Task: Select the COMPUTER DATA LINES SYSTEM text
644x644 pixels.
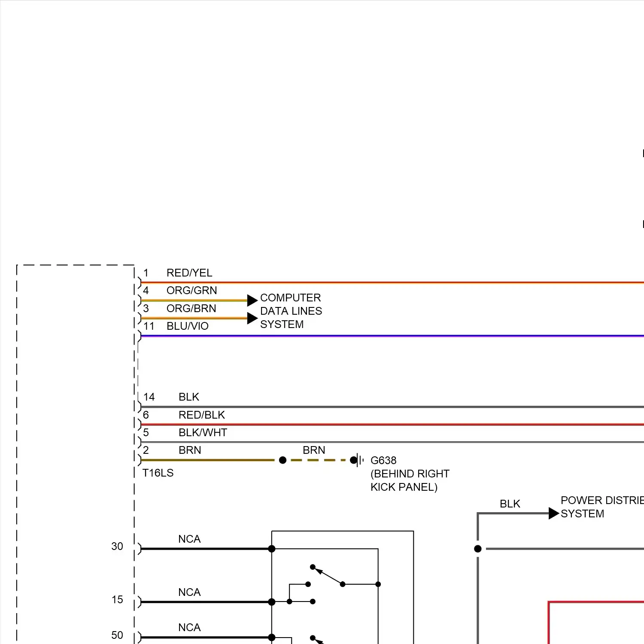Action: tap(291, 311)
